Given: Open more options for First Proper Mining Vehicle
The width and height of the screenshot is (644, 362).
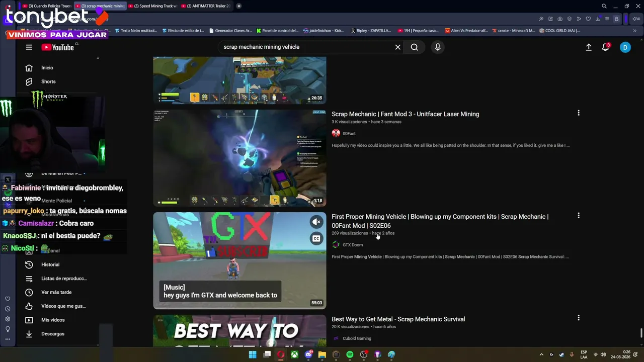Looking at the screenshot, I should [579, 216].
